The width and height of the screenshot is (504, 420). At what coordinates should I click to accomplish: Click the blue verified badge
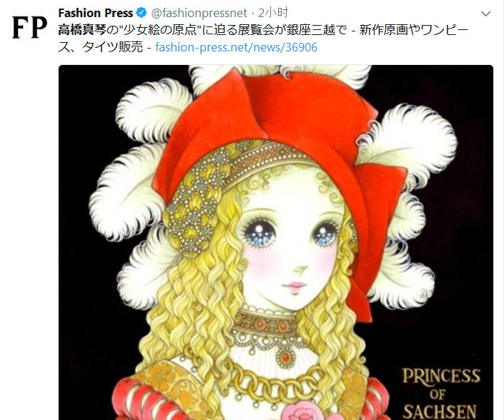click(142, 13)
